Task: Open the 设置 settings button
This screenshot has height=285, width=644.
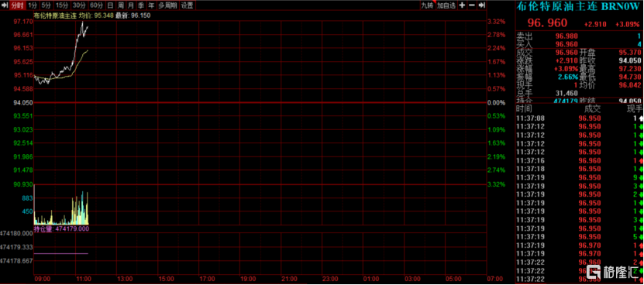Action: tap(188, 5)
